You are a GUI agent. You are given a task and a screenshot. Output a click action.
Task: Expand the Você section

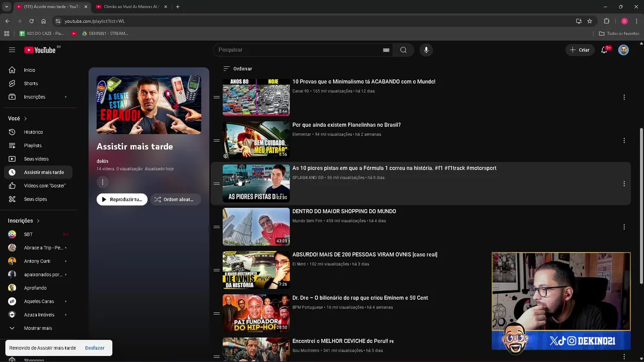(18, 118)
